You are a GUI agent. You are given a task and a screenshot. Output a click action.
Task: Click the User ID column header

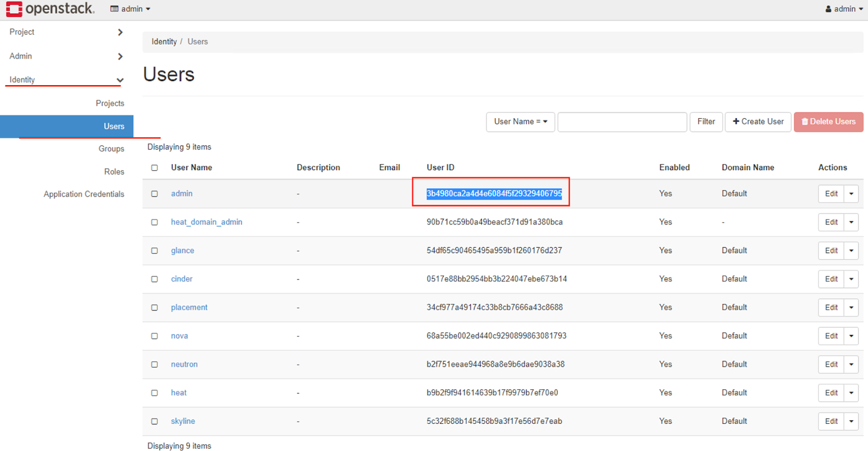coord(441,167)
